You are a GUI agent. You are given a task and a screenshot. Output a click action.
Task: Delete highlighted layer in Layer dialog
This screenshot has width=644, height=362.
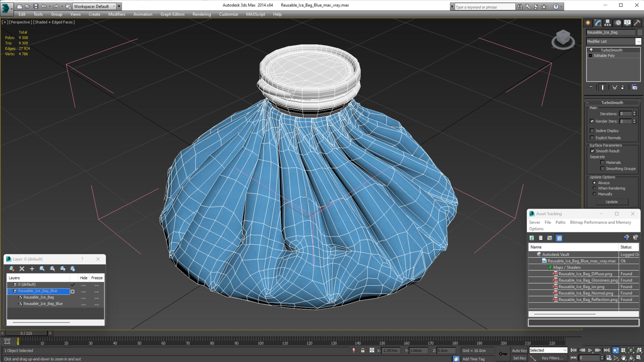point(22,269)
